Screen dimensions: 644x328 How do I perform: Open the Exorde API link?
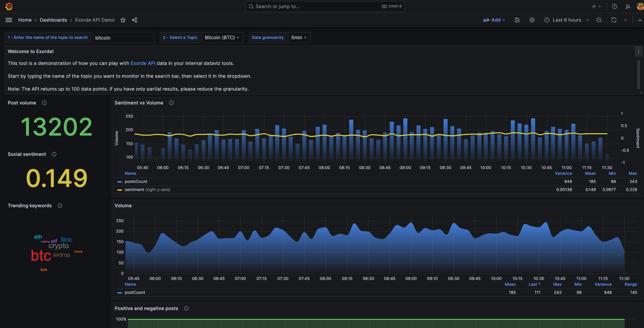[143, 63]
